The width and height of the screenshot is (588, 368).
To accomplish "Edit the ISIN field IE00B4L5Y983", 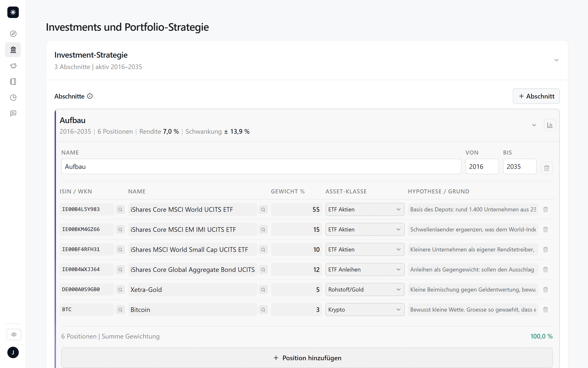I will pos(87,209).
